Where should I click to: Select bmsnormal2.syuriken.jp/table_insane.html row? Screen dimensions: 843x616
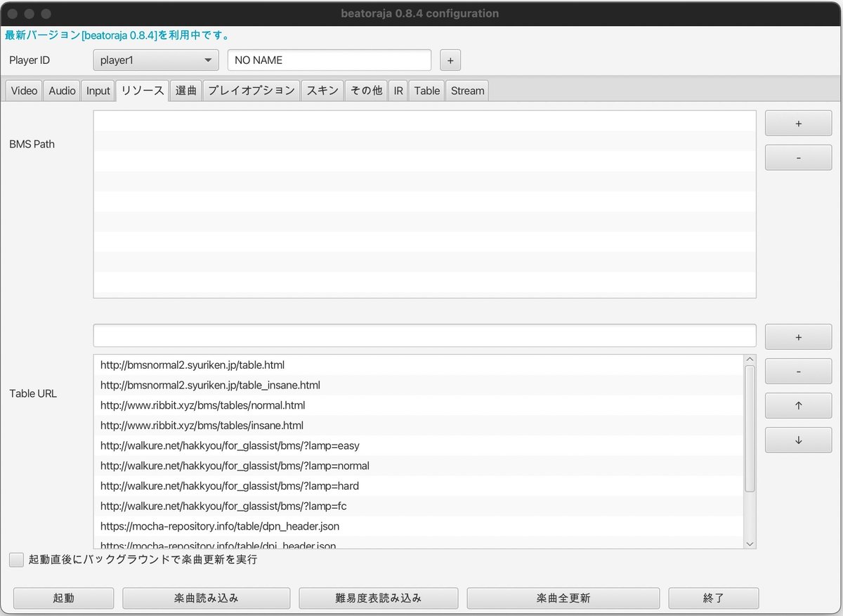(x=419, y=385)
